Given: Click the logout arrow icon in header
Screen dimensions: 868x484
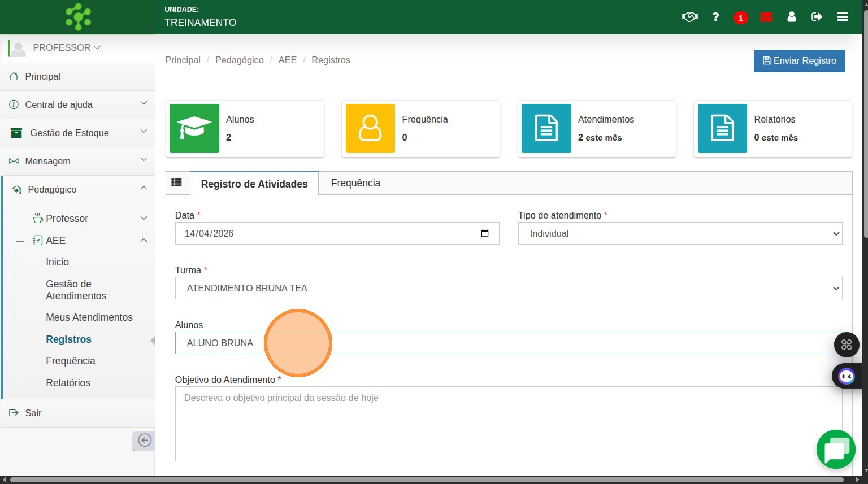Looking at the screenshot, I should point(817,17).
